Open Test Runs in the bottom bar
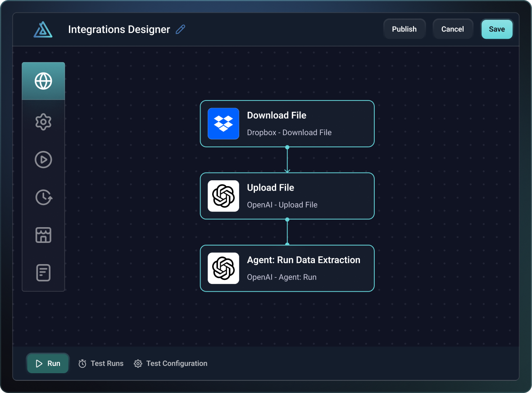 click(101, 363)
